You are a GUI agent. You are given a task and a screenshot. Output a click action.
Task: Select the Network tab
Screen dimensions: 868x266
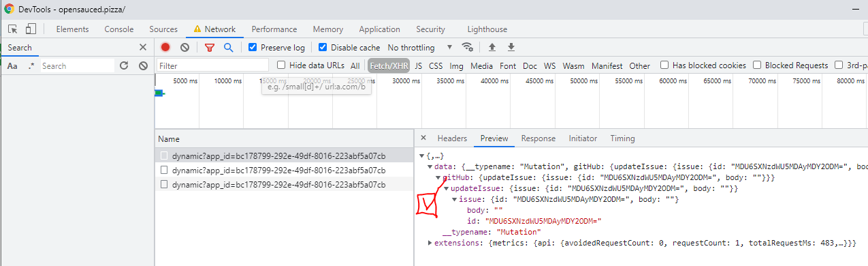[x=214, y=29]
